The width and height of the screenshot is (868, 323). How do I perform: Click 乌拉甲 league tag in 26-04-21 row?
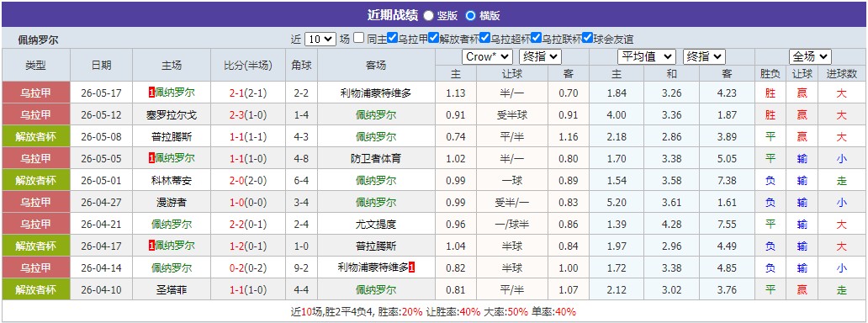click(36, 224)
